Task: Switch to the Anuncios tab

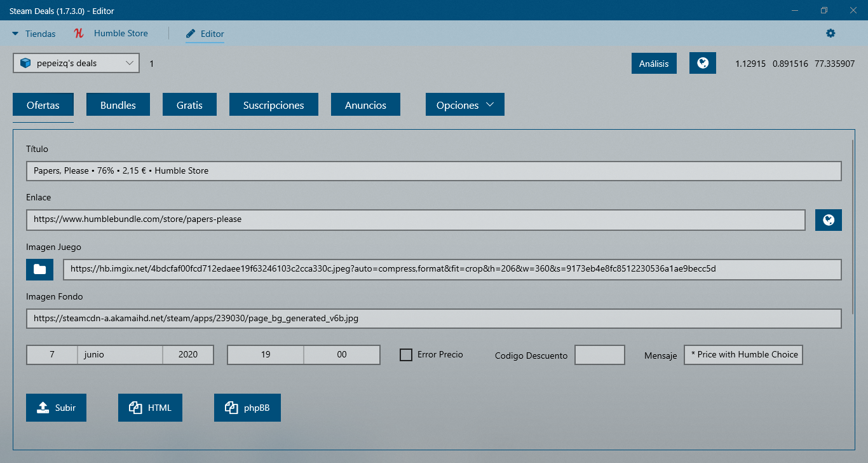Action: [x=365, y=105]
